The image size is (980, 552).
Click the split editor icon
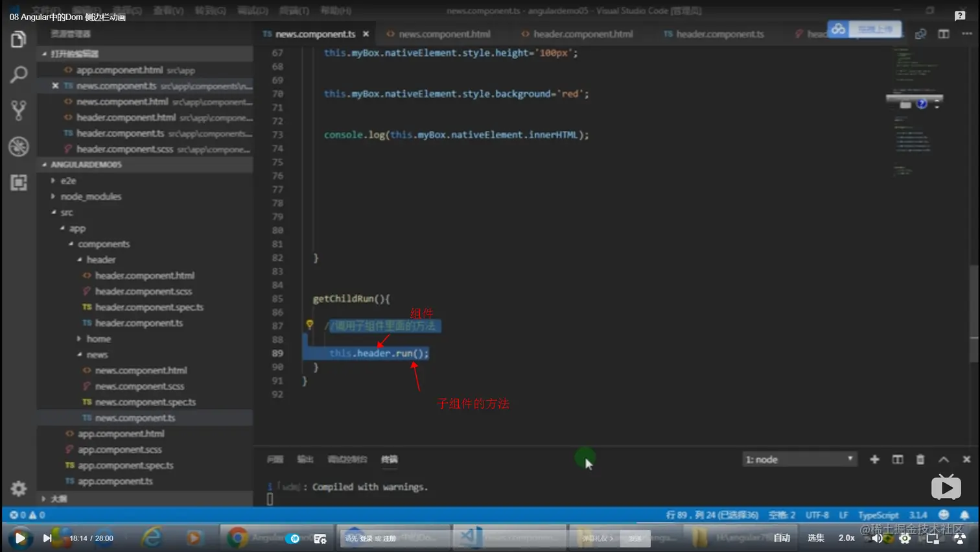coord(944,34)
